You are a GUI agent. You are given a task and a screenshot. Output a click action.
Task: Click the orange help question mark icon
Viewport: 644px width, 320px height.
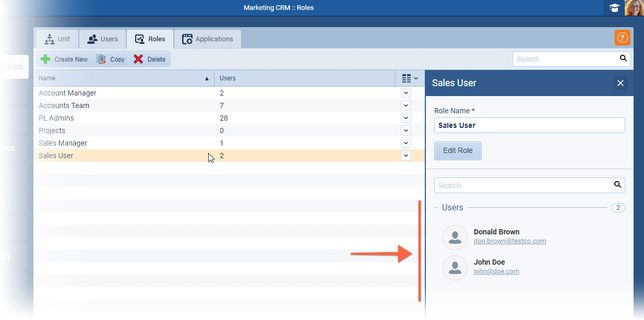(622, 38)
